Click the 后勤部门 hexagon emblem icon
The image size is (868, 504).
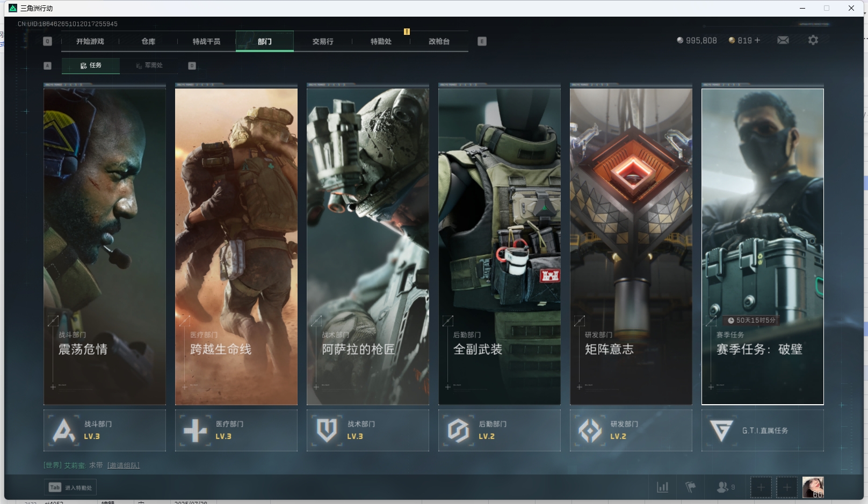(458, 430)
